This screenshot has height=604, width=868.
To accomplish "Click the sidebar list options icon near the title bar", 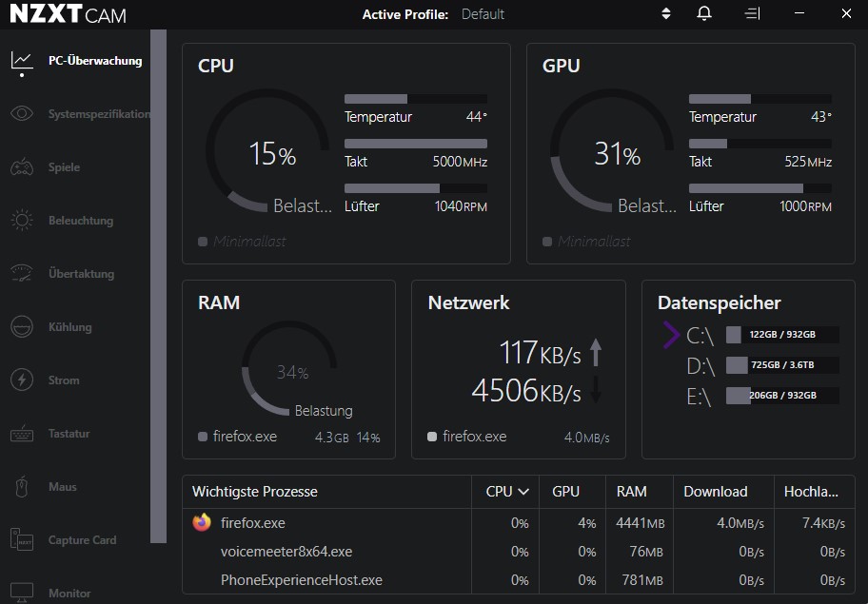I will tap(751, 13).
